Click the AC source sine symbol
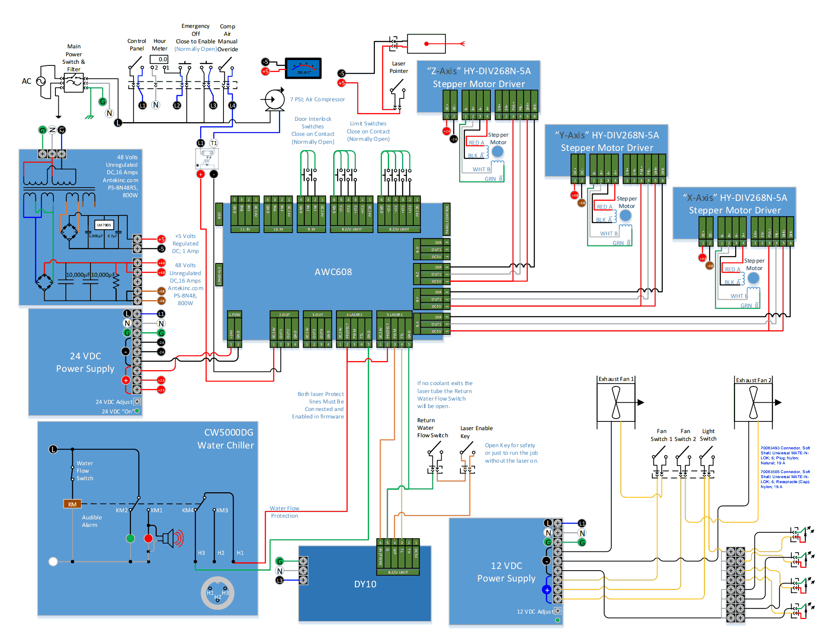This screenshot has width=834, height=644. (41, 81)
